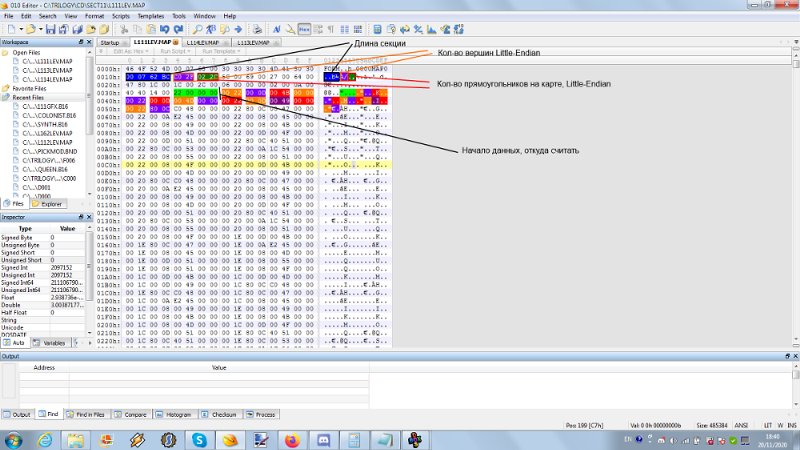Undo the last edit with the Undo arrow icon
The image size is (800, 450).
[165, 29]
